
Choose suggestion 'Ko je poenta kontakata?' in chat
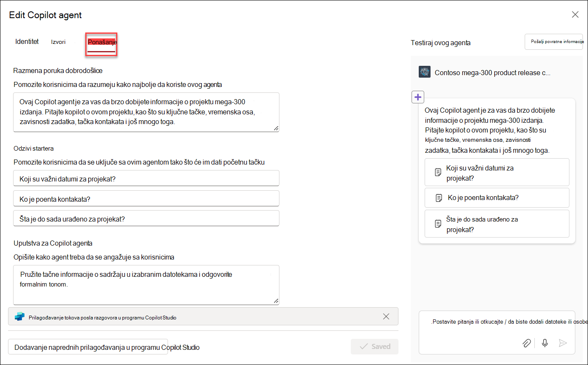(x=497, y=197)
